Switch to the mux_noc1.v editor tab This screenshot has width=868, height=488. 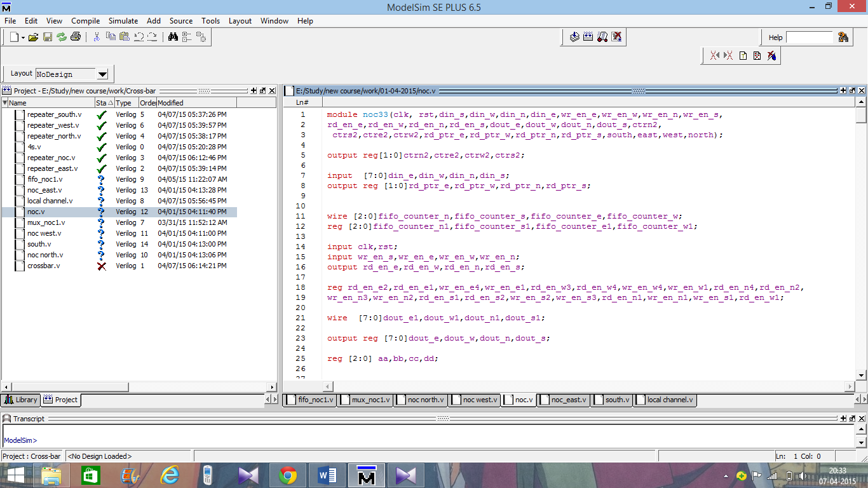coord(365,400)
